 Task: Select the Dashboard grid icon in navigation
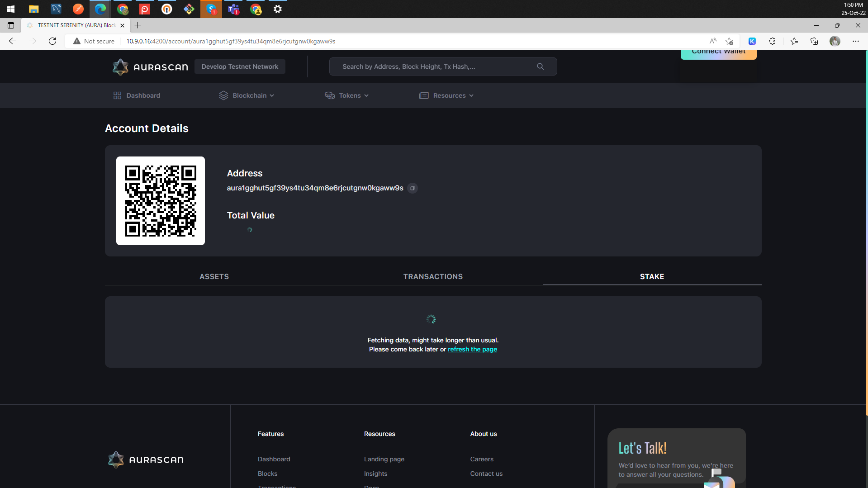pyautogui.click(x=117, y=95)
